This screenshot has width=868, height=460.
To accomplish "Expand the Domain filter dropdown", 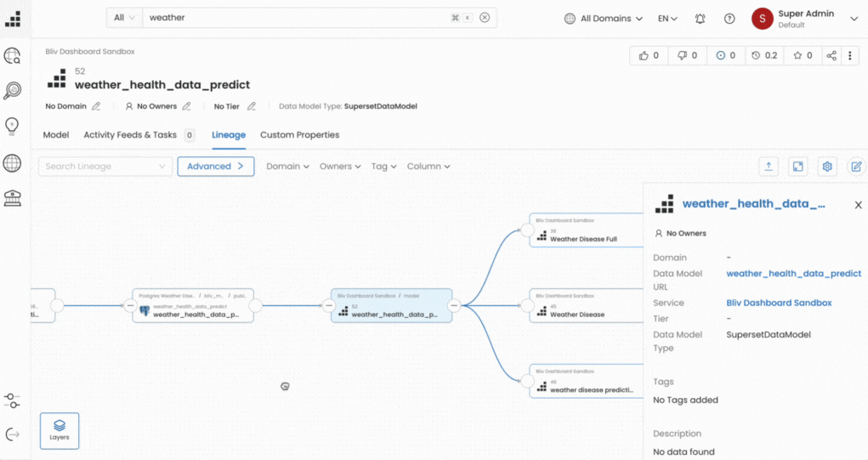I will (287, 166).
